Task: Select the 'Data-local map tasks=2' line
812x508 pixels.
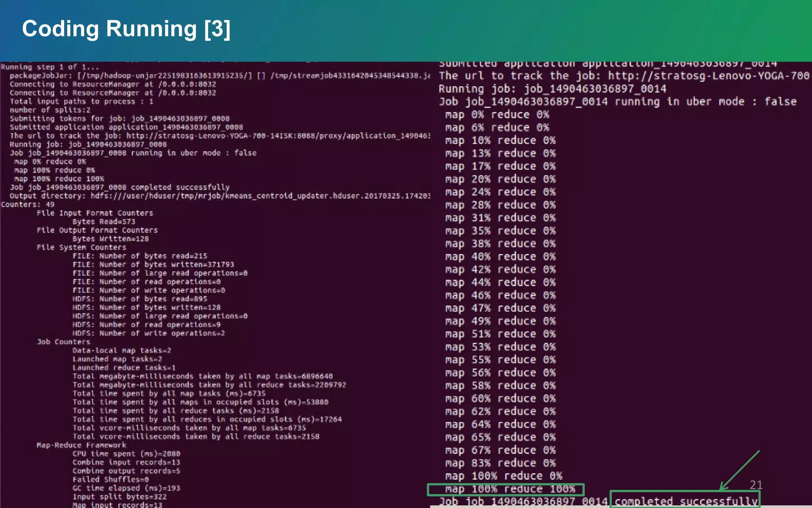Action: pos(122,350)
